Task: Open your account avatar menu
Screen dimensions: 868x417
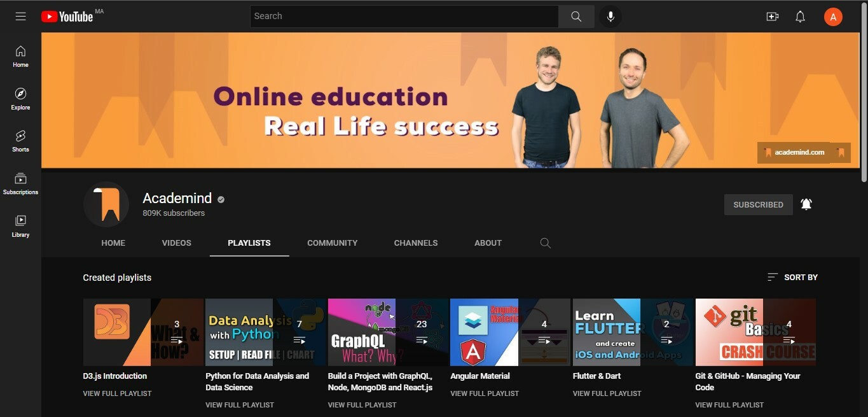Action: click(833, 16)
